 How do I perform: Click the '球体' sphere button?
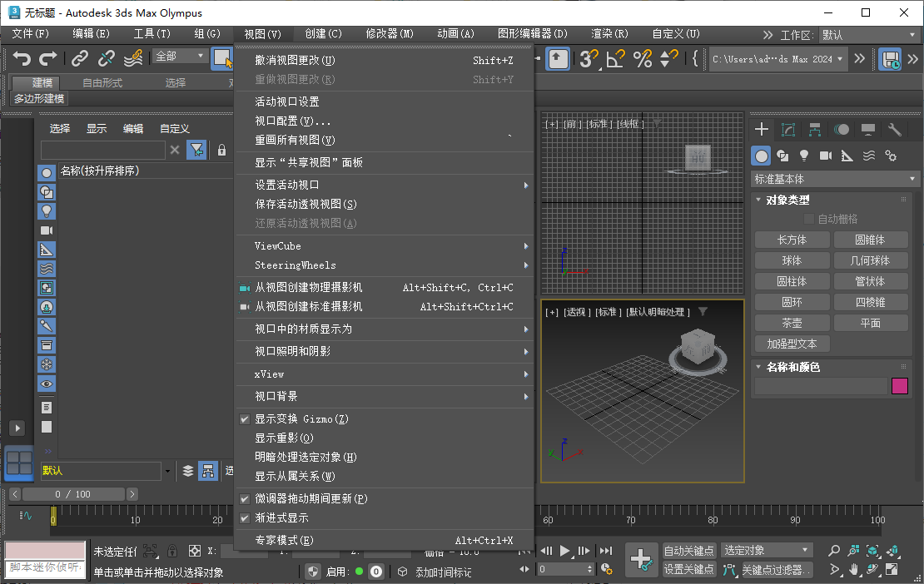tap(792, 260)
